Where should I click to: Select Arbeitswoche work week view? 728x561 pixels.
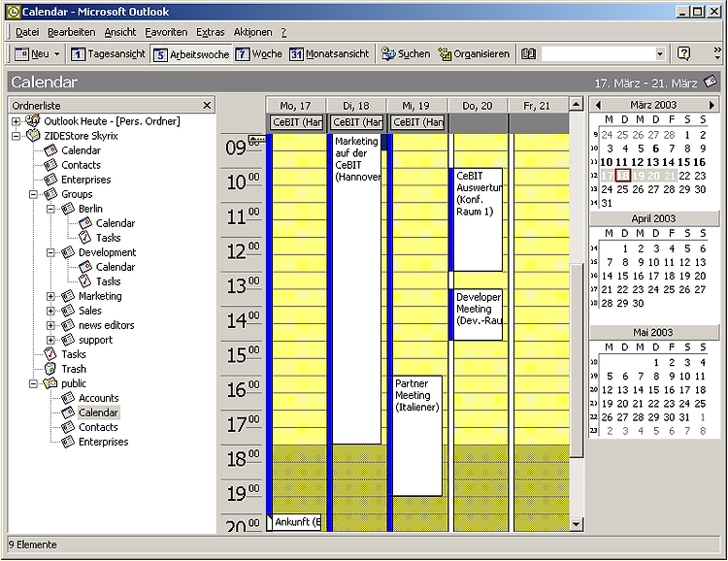point(191,54)
